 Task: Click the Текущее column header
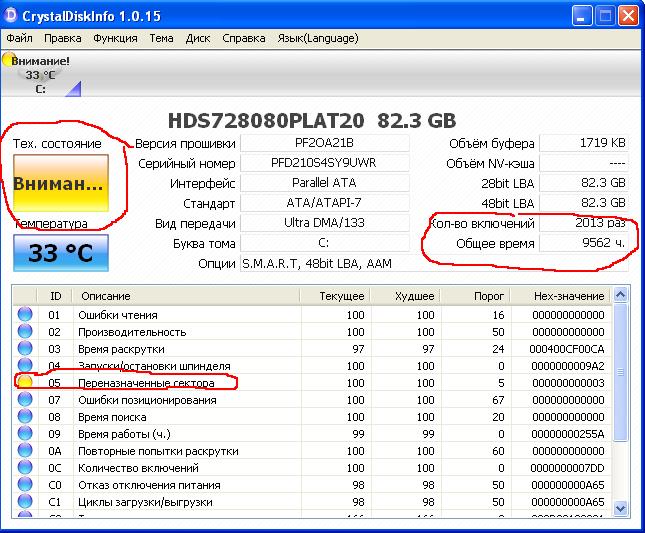[x=336, y=296]
